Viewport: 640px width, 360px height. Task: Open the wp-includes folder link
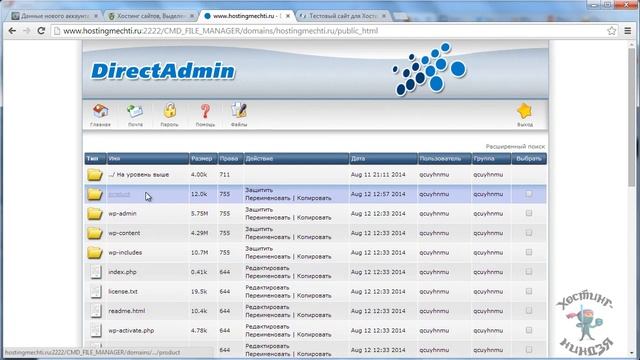(x=125, y=253)
